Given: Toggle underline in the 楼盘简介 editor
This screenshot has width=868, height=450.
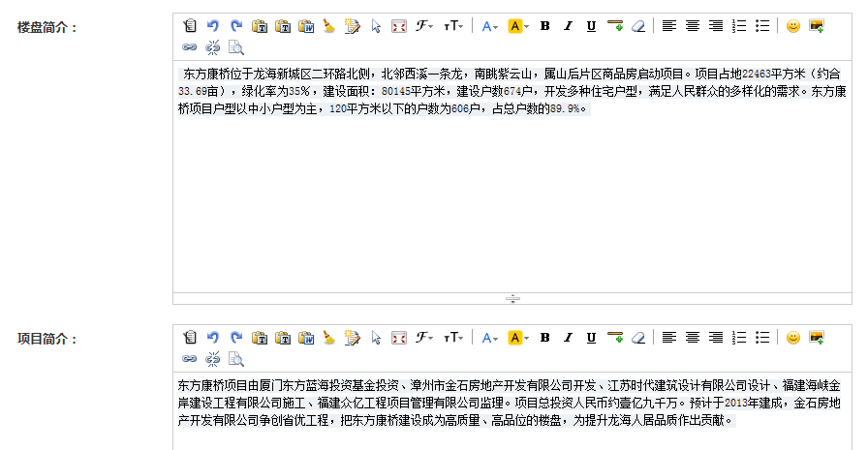Looking at the screenshot, I should point(590,26).
